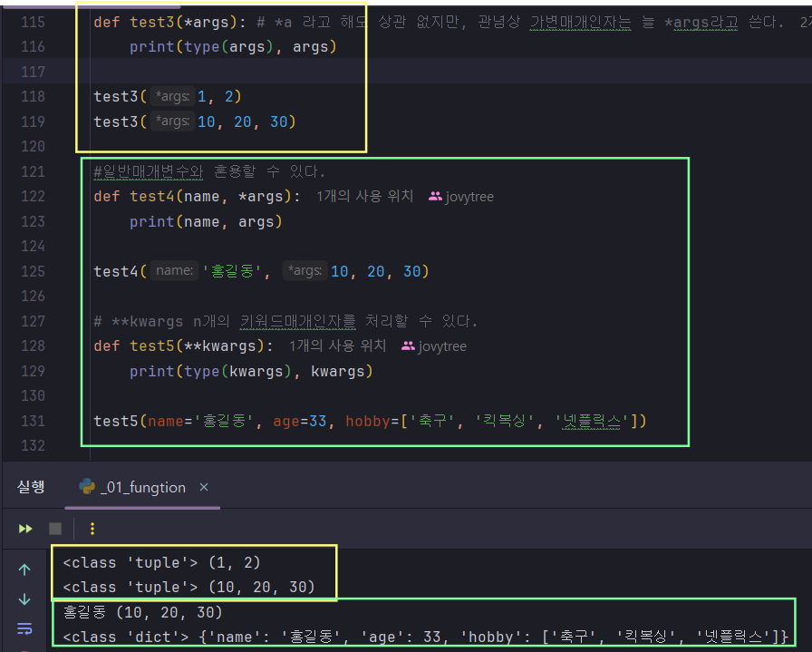Click the *args: hint on line 125
This screenshot has height=652, width=812.
coord(305,270)
